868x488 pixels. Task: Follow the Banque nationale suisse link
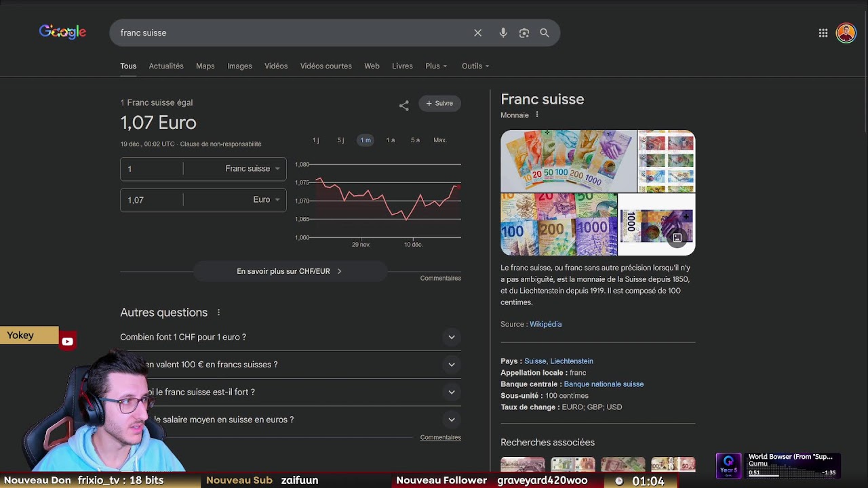[x=604, y=384]
